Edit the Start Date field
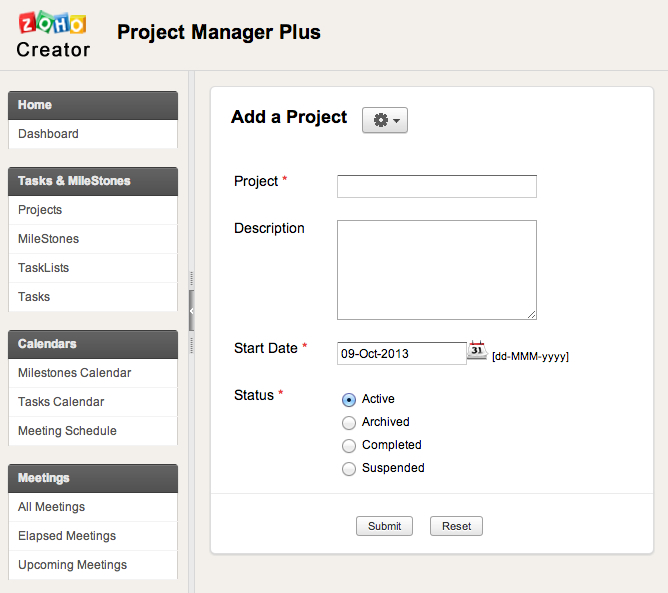Image resolution: width=668 pixels, height=593 pixels. [x=401, y=353]
